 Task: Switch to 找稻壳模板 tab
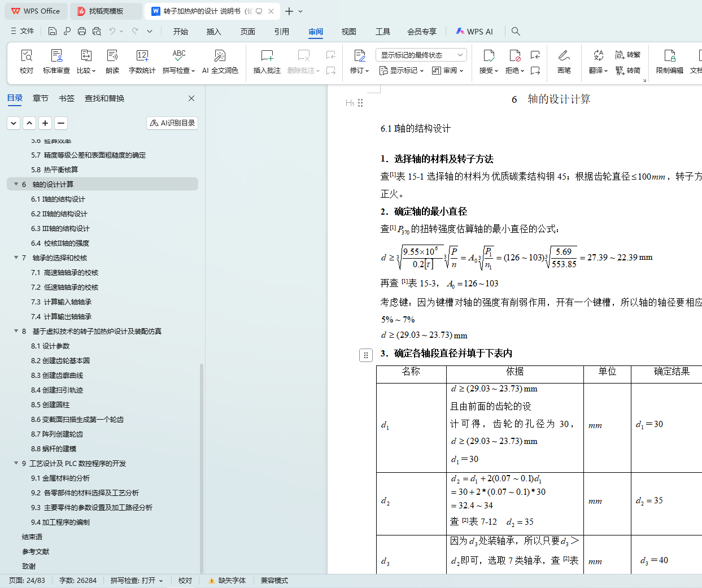pos(106,11)
